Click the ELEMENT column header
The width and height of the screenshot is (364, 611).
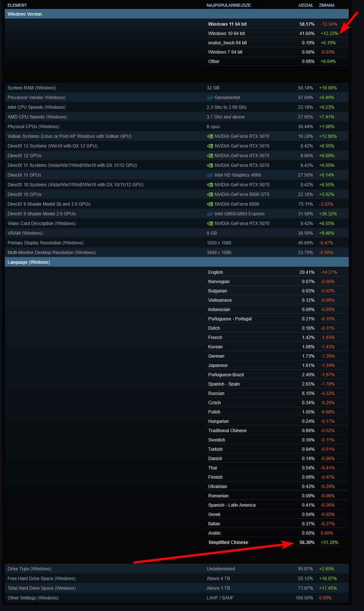click(17, 5)
